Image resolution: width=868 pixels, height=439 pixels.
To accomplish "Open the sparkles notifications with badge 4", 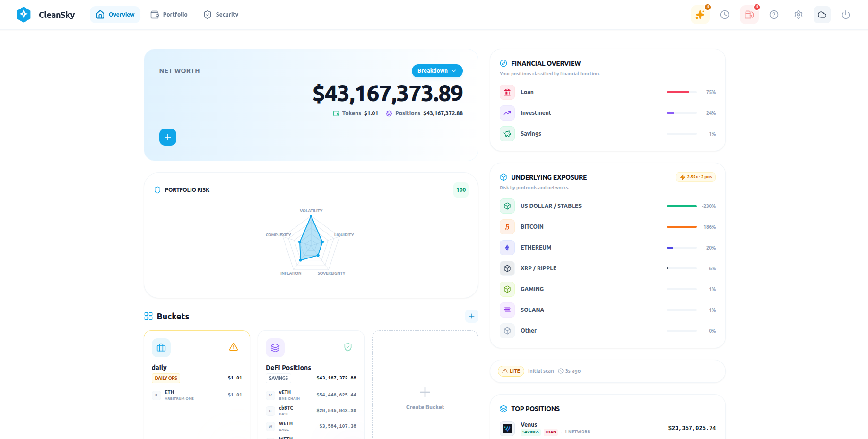I will [700, 15].
